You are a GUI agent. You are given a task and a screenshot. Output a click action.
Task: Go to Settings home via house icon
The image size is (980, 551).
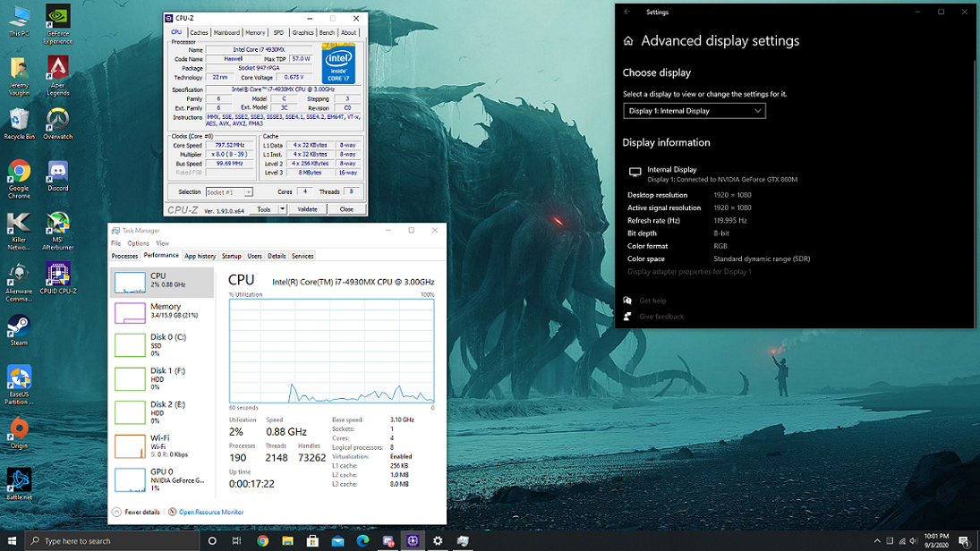point(628,41)
